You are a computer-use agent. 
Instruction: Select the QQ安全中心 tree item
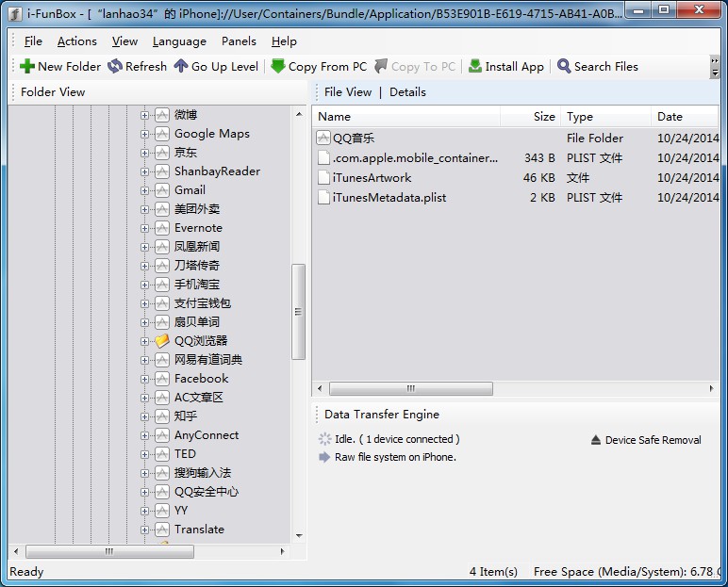pos(207,492)
